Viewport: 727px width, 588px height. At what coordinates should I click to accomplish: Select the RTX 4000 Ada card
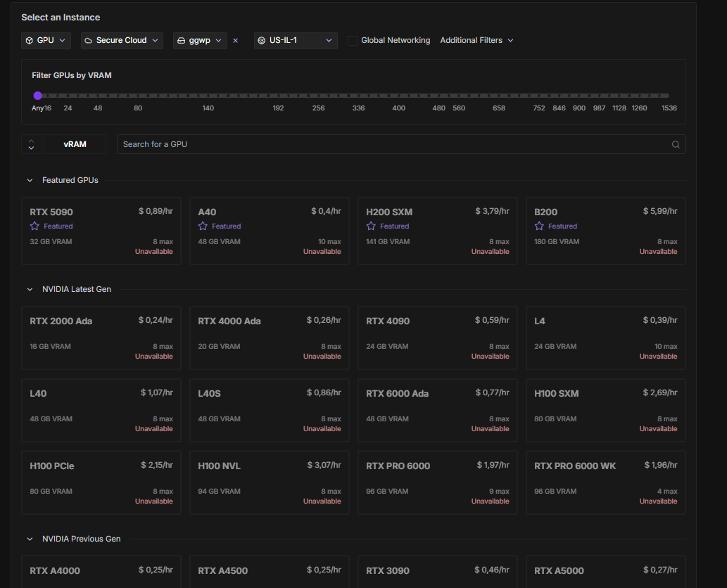point(270,338)
